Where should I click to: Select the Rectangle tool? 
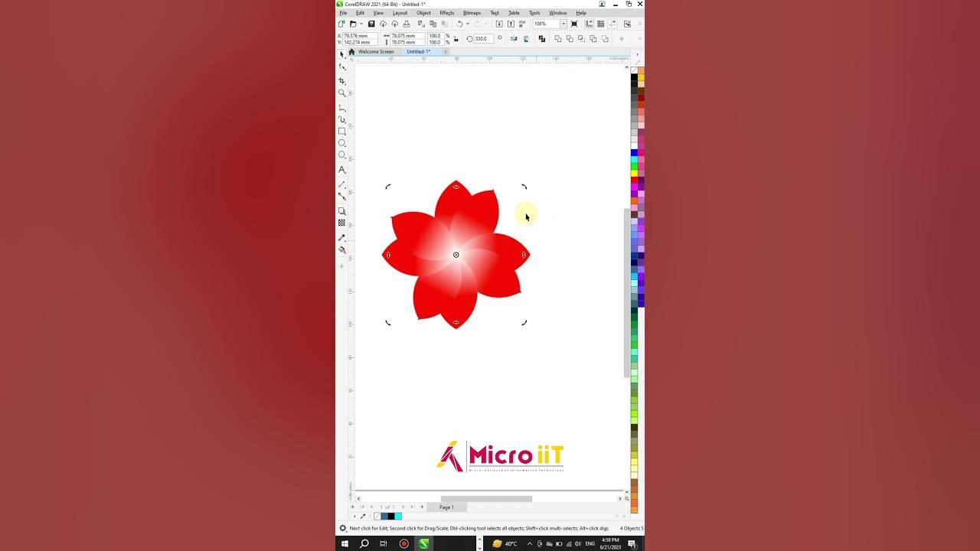click(342, 131)
